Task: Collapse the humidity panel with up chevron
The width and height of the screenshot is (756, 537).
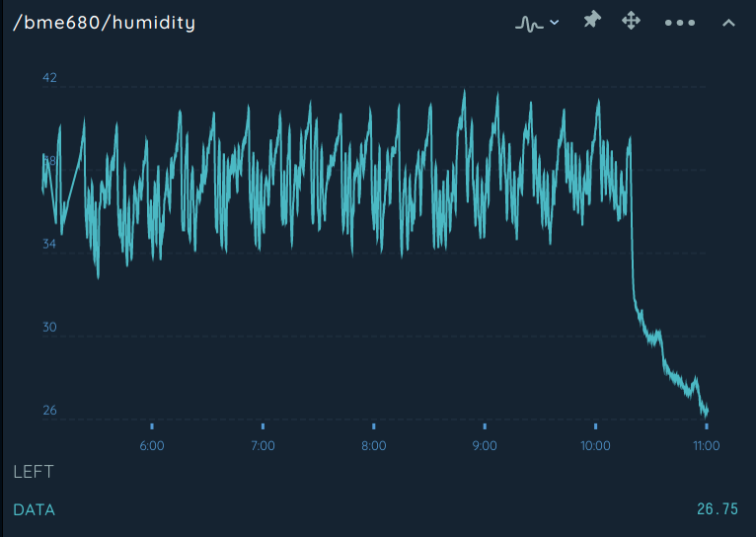Action: pyautogui.click(x=728, y=23)
